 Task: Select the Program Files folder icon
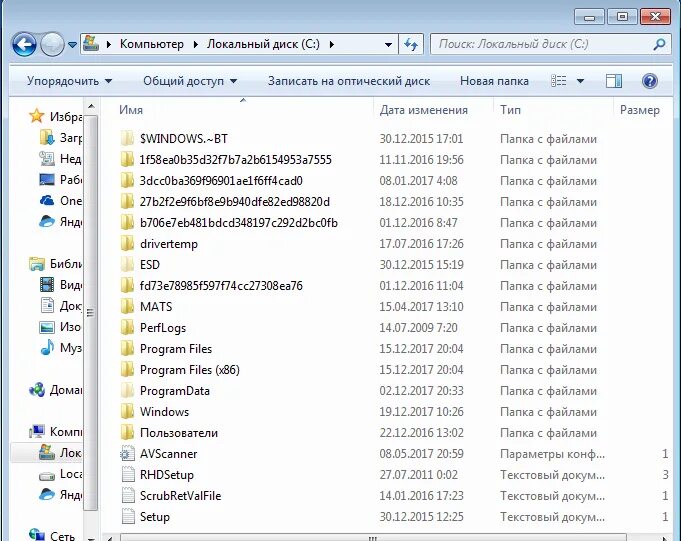[x=127, y=349]
